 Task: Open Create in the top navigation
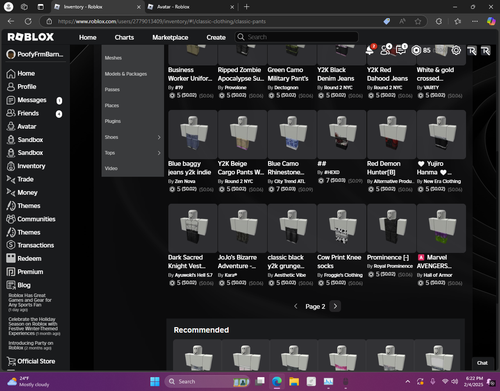point(216,37)
